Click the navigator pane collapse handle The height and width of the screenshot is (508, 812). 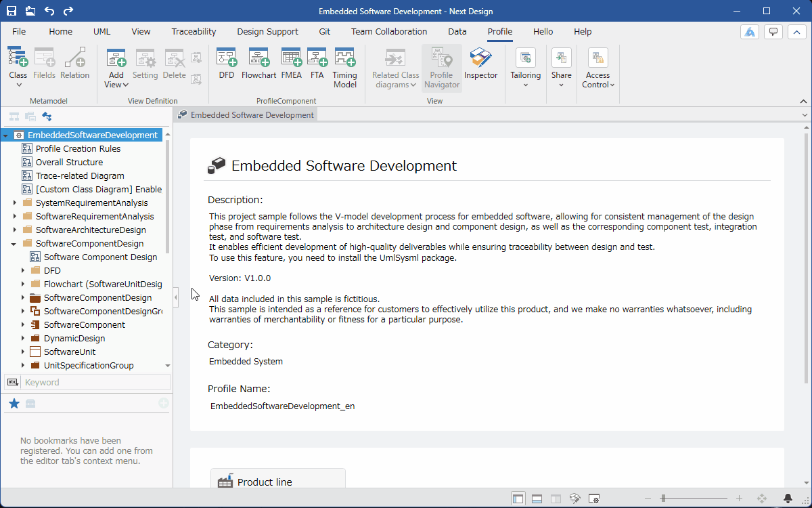tap(176, 297)
